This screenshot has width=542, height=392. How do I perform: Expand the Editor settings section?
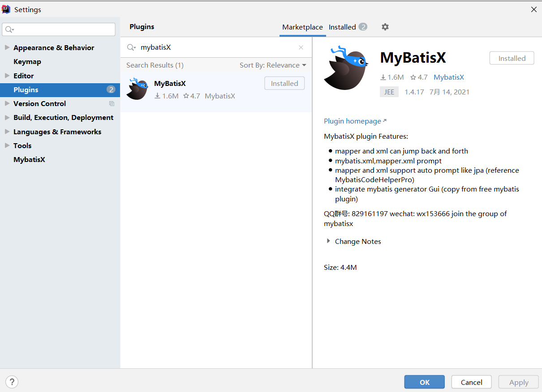point(7,76)
